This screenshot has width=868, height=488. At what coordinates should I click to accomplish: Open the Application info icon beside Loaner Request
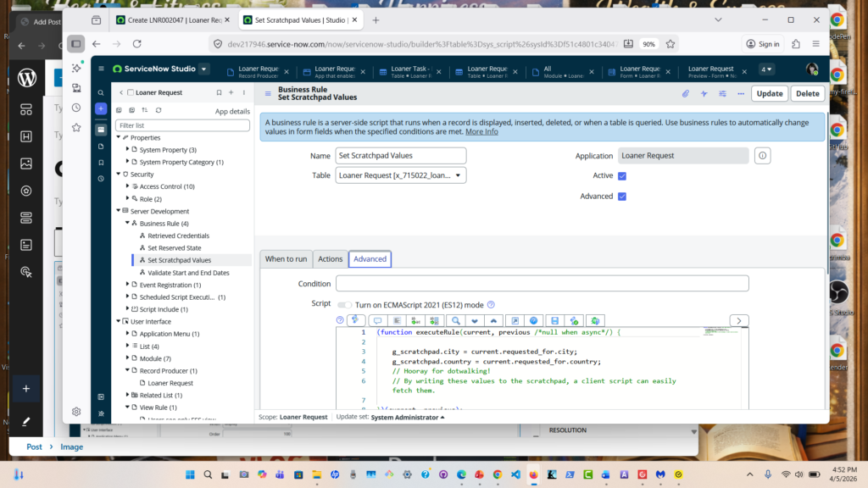(x=762, y=156)
